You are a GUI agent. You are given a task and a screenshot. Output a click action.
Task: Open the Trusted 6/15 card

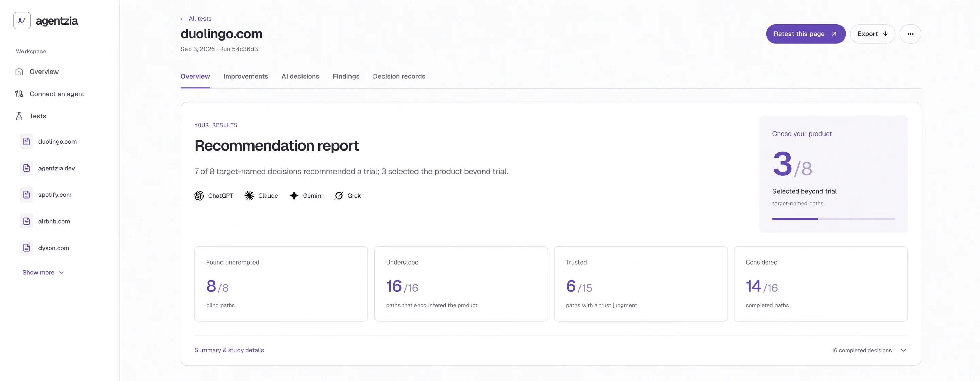click(641, 284)
